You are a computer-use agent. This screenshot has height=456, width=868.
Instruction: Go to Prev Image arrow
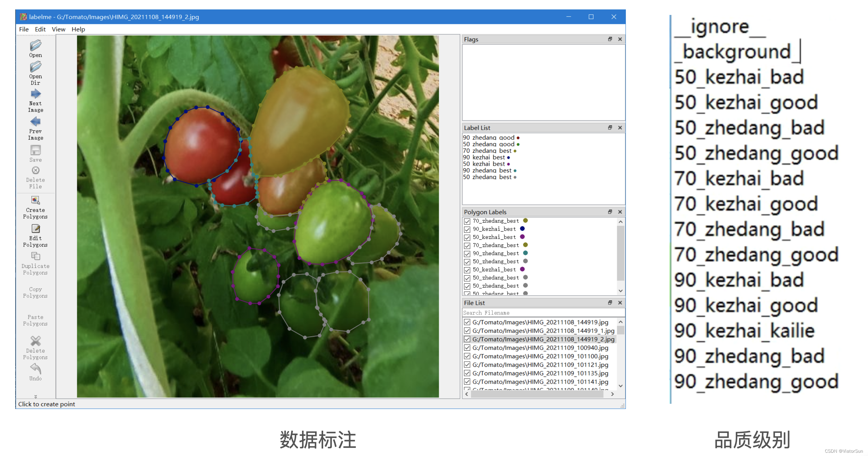tap(35, 122)
